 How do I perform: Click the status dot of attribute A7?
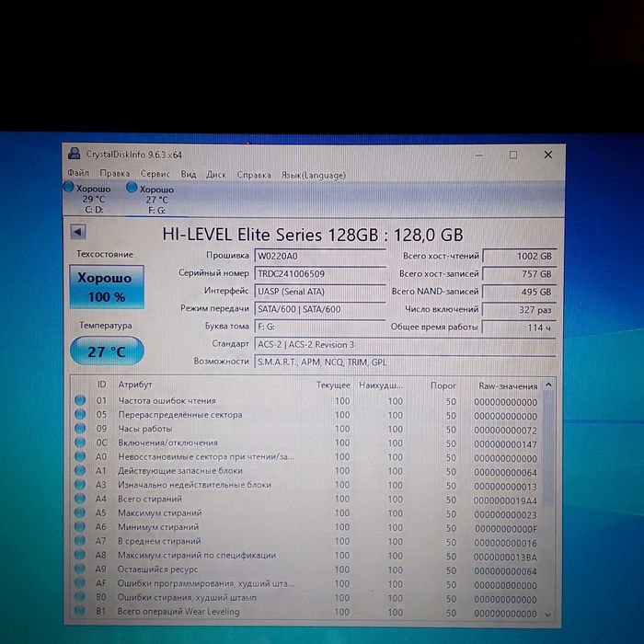(80, 541)
